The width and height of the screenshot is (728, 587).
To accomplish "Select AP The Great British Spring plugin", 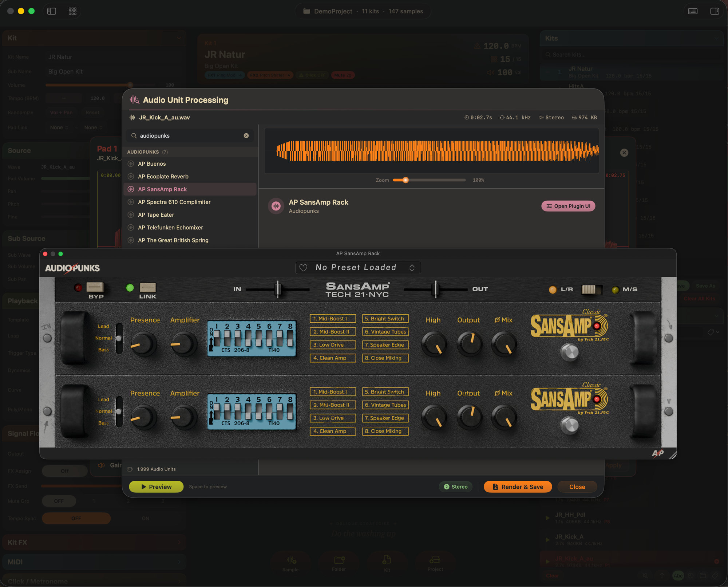I will [x=190, y=240].
